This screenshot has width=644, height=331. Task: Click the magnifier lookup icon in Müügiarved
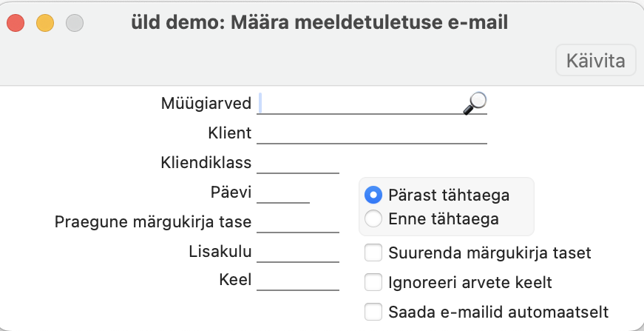point(474,104)
